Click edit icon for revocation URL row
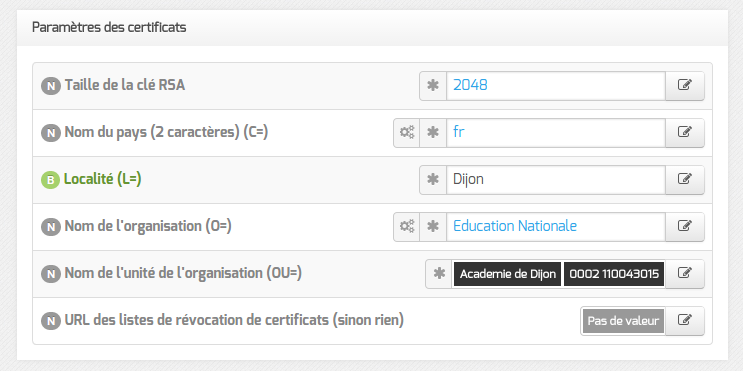This screenshot has width=743, height=371. (685, 321)
